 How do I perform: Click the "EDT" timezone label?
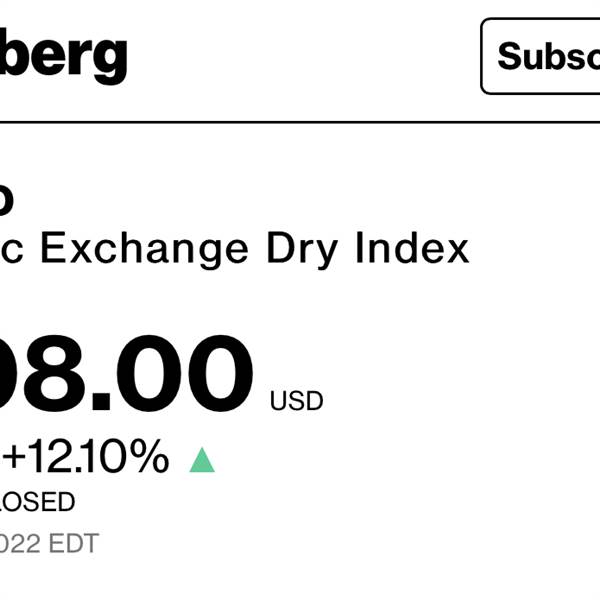[x=77, y=544]
